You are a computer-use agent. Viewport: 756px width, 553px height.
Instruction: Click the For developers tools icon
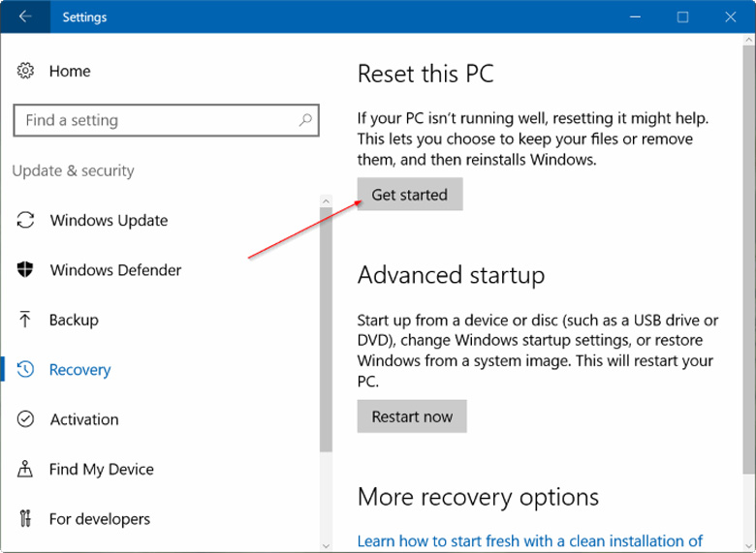pos(25,519)
